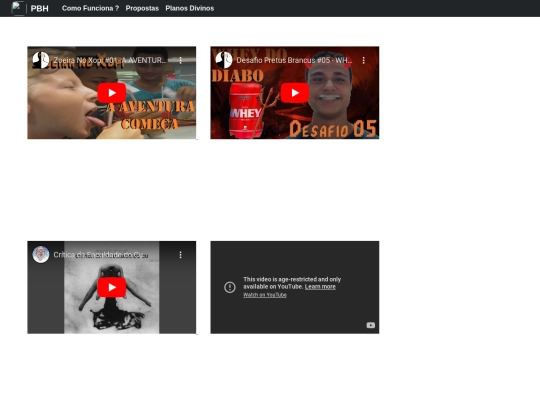Screen dimensions: 540x405
Task: Click Watch on YouTube link
Action: (265, 295)
